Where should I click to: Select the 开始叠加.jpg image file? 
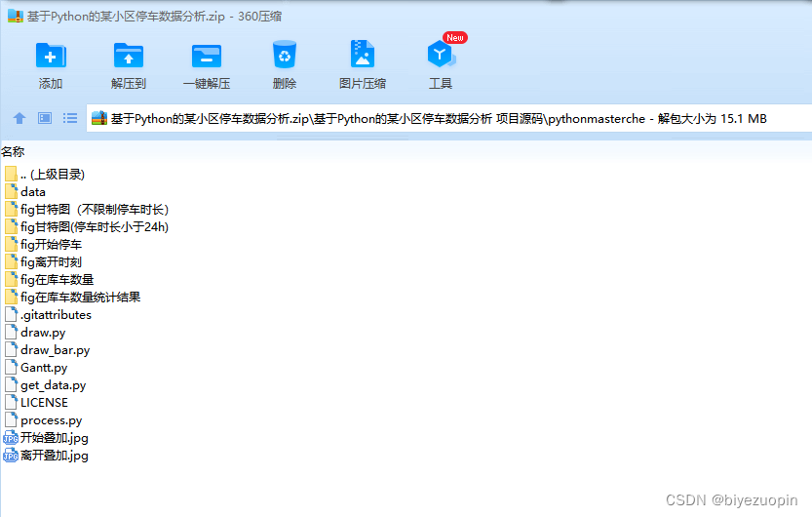[46, 438]
